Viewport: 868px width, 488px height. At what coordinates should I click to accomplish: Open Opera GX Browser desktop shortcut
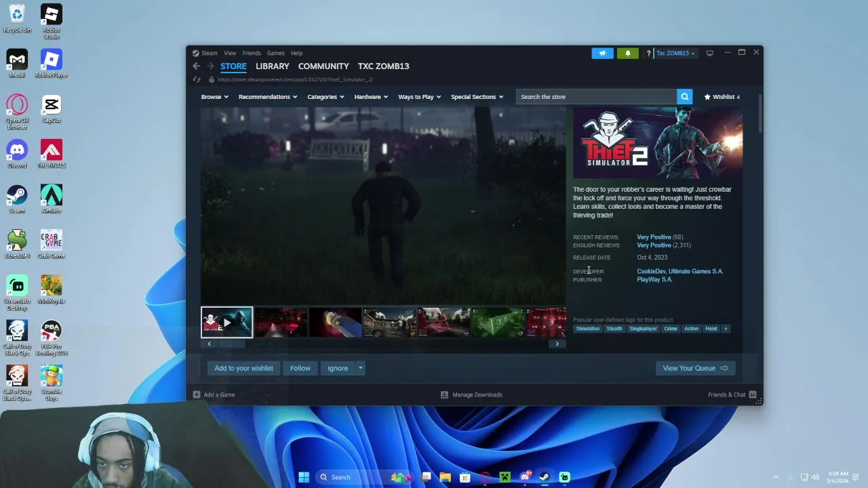[x=17, y=111]
